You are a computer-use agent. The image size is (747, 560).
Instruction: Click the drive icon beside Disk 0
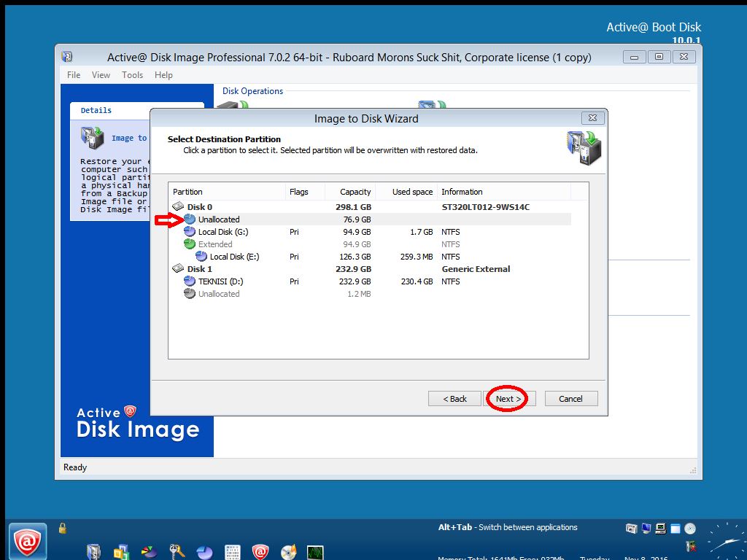tap(177, 206)
